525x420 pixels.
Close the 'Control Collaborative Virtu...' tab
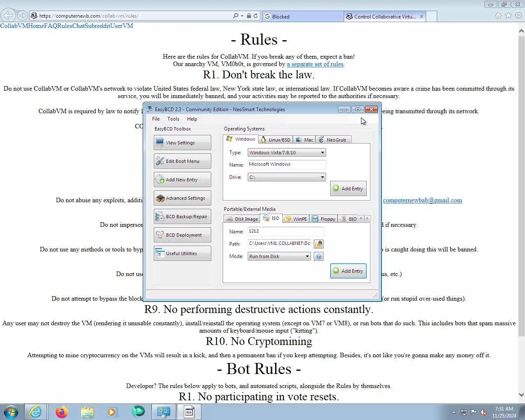[x=422, y=16]
